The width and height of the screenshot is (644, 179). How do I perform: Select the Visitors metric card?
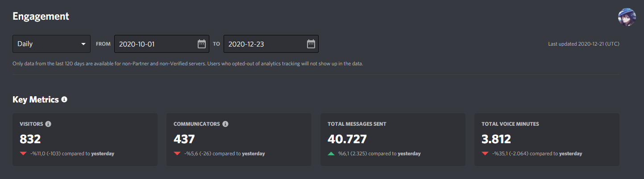click(85, 140)
